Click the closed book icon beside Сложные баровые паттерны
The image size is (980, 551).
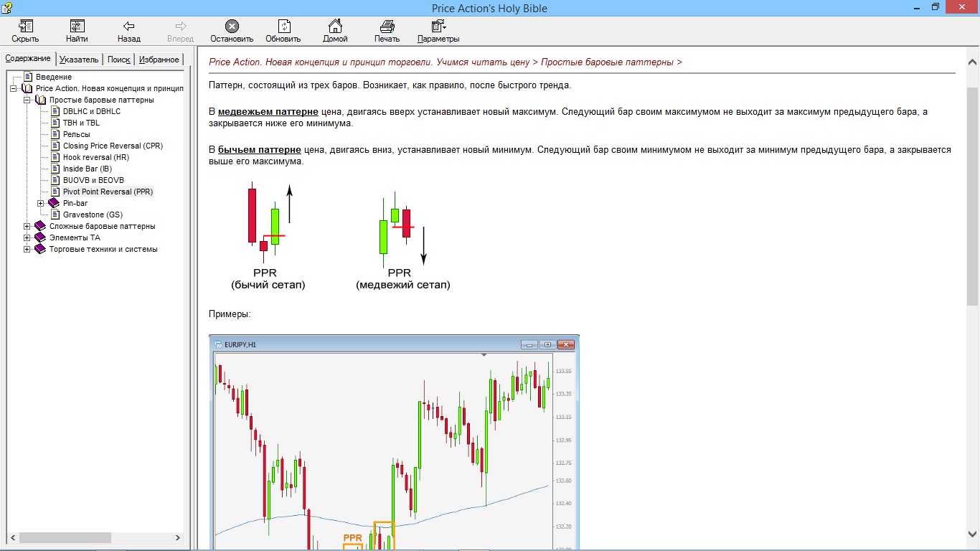point(40,226)
